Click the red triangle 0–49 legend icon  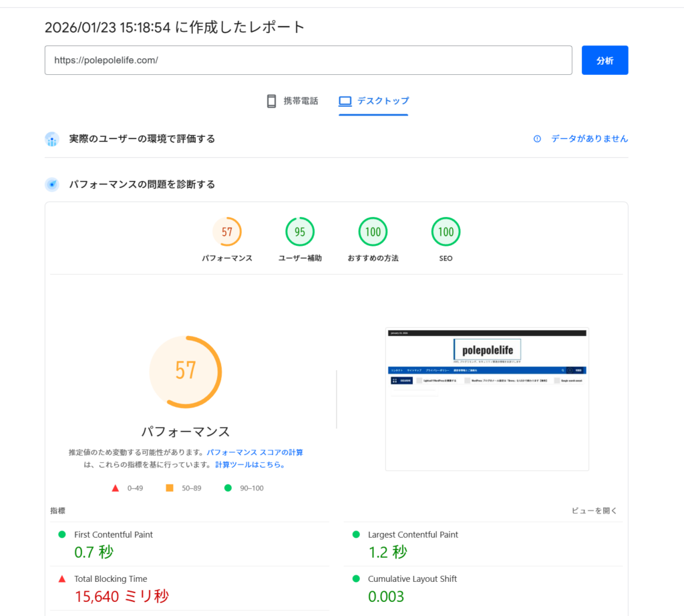tap(115, 488)
